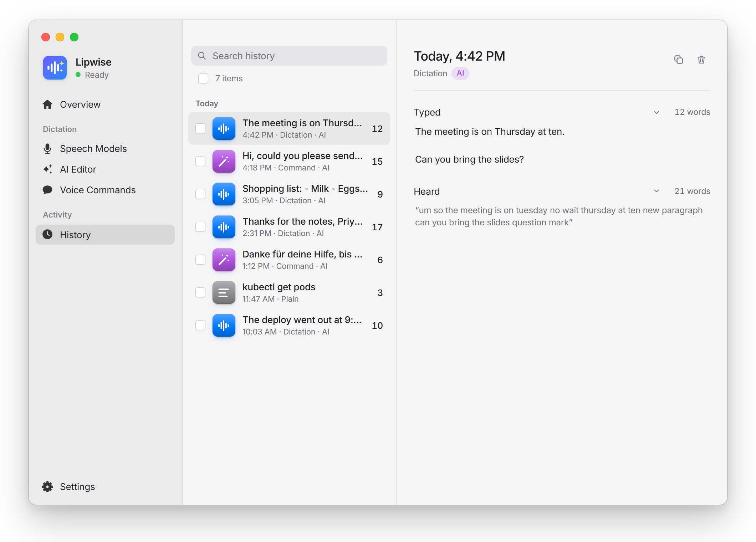This screenshot has width=756, height=542.
Task: Click the purple AI badge next to Dictation
Action: pos(460,73)
